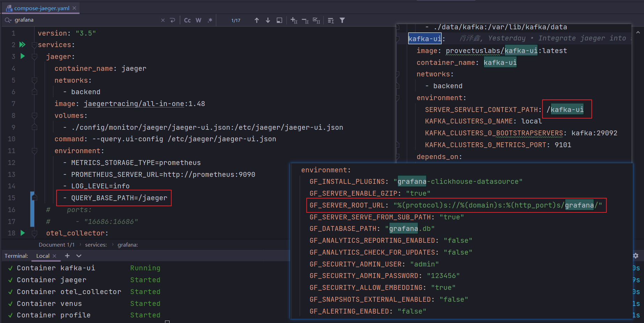Select the compose-jaeger.yaml editor tab

[42, 8]
